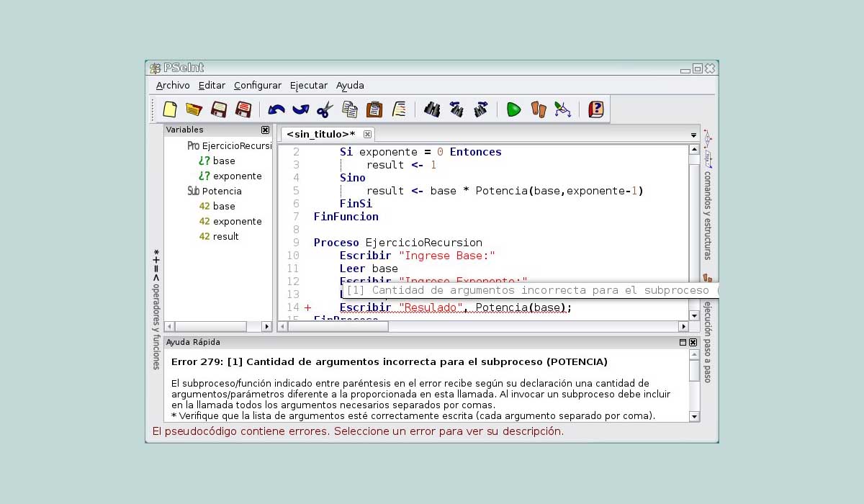Image resolution: width=864 pixels, height=504 pixels.
Task: Cut the selected text
Action: [x=324, y=109]
